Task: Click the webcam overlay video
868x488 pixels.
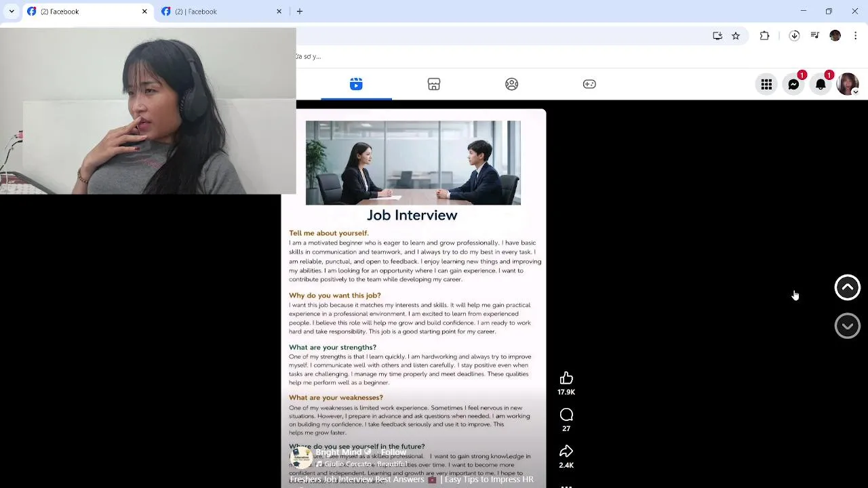Action: click(148, 111)
